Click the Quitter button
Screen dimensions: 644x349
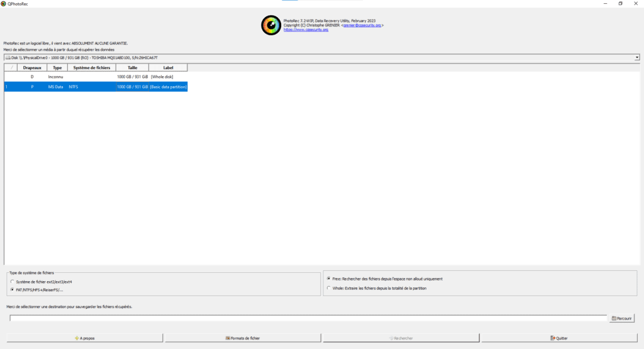559,338
